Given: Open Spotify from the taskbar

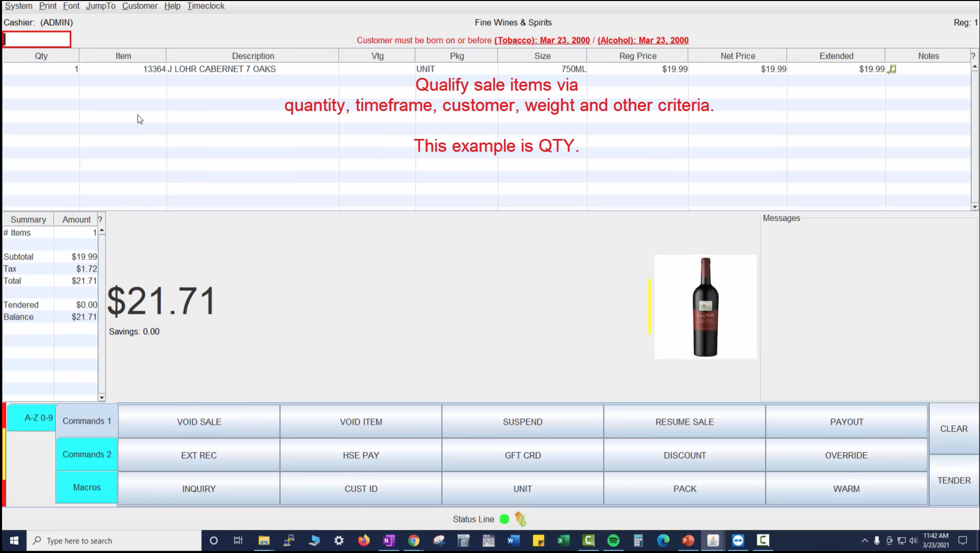Looking at the screenshot, I should [613, 541].
